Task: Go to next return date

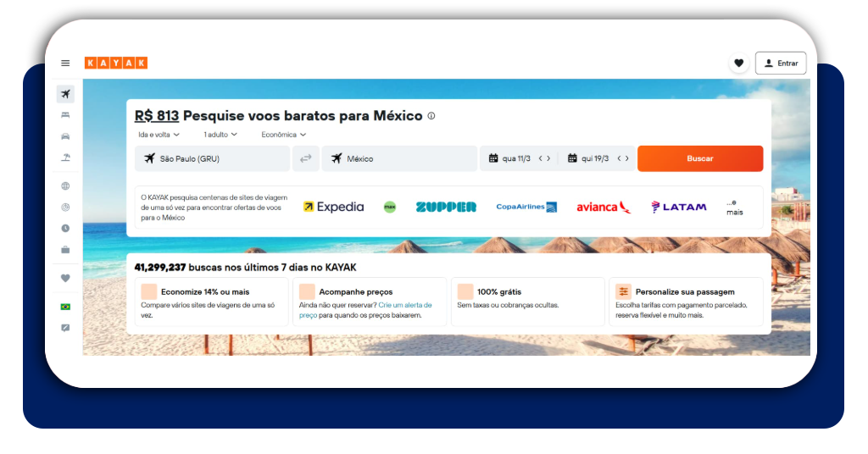Action: pos(627,158)
